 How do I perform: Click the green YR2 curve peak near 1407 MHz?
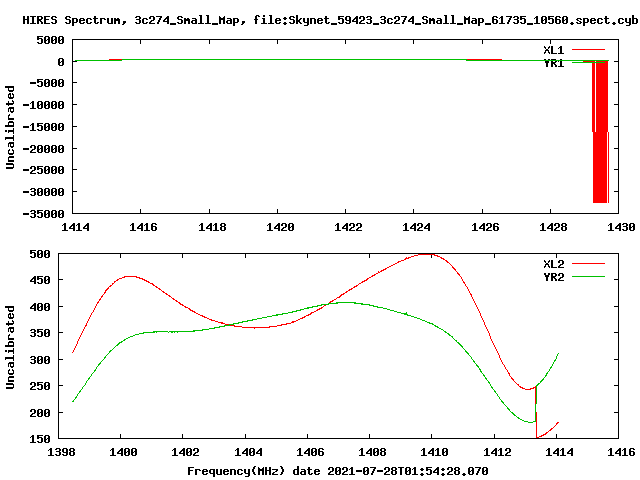346,302
